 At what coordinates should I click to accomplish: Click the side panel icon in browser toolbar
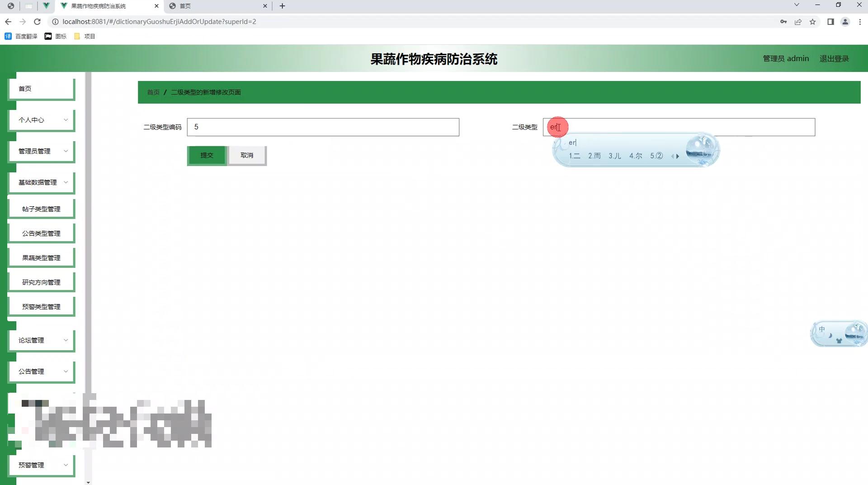(830, 22)
